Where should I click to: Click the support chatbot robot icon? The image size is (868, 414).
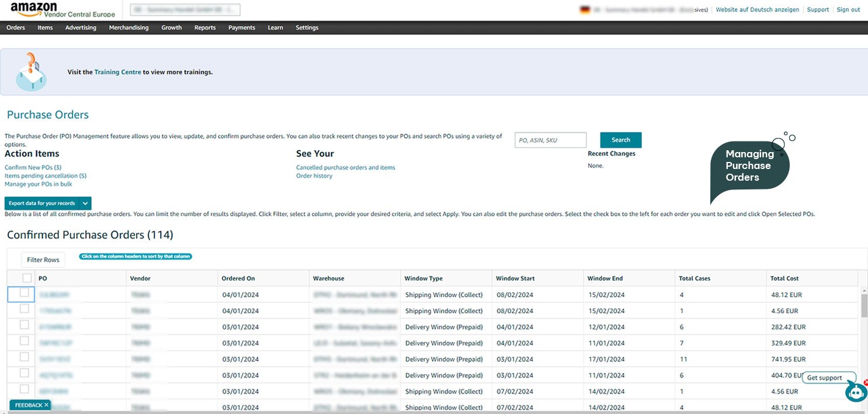[x=856, y=392]
